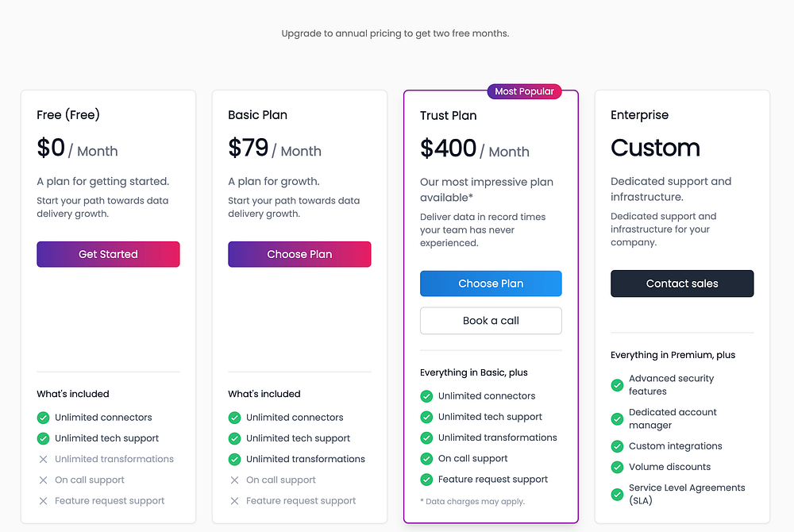Click the check icon for Basic plan's Unlimited transformations
794x532 pixels.
(x=234, y=459)
